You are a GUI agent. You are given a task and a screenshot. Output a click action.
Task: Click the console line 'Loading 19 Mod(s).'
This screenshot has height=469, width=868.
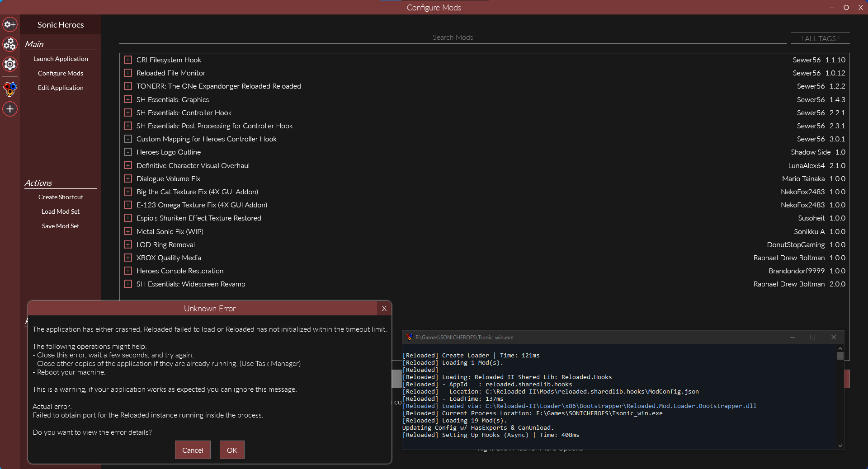pos(474,420)
